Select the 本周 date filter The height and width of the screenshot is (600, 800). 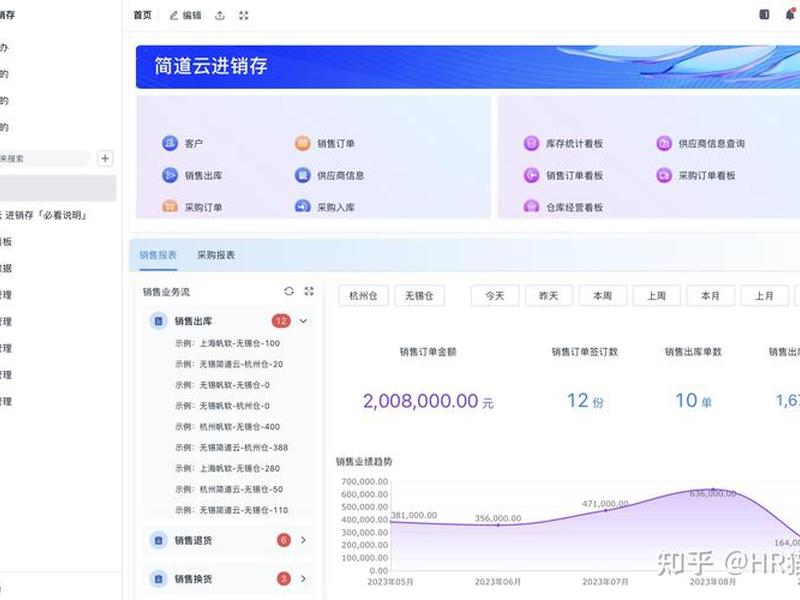click(603, 296)
